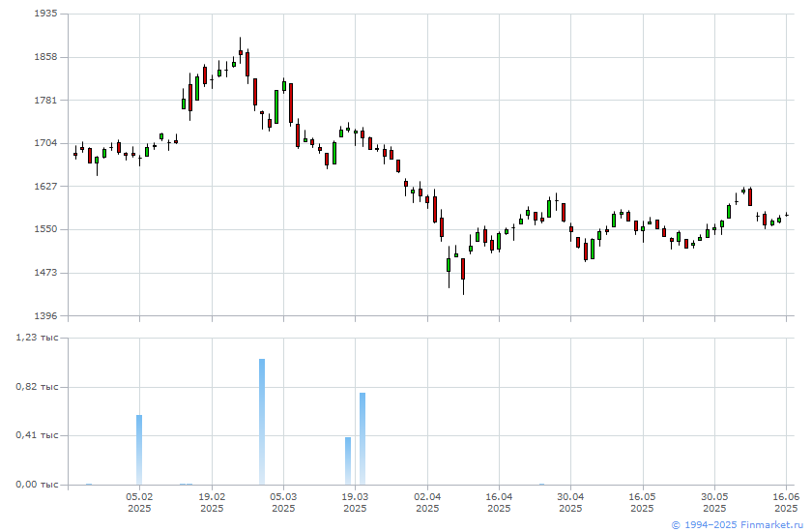The width and height of the screenshot is (812, 532).
Task: Click the tallest blue volume bar
Action: click(262, 422)
